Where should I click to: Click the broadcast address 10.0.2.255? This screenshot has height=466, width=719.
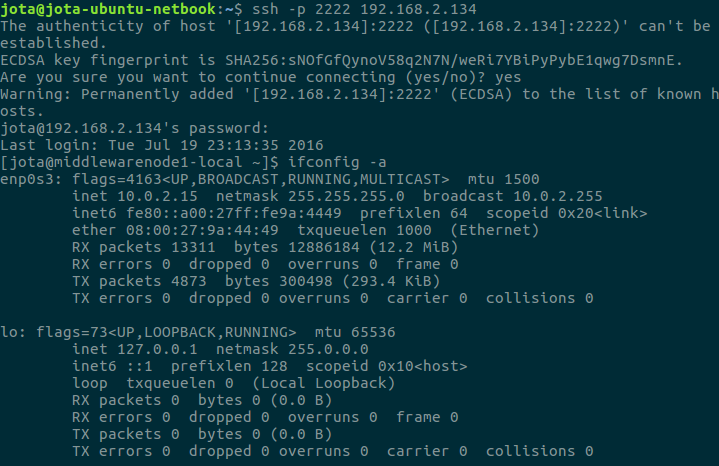(x=558, y=196)
